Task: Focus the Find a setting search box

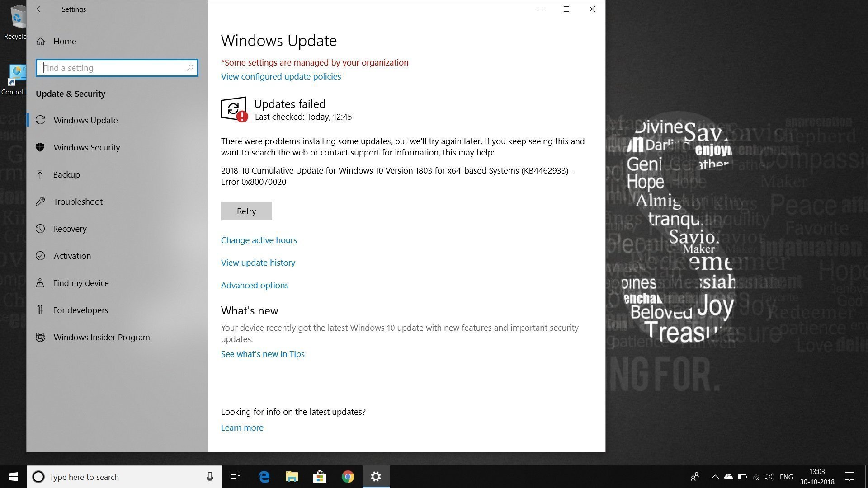Action: (x=117, y=68)
